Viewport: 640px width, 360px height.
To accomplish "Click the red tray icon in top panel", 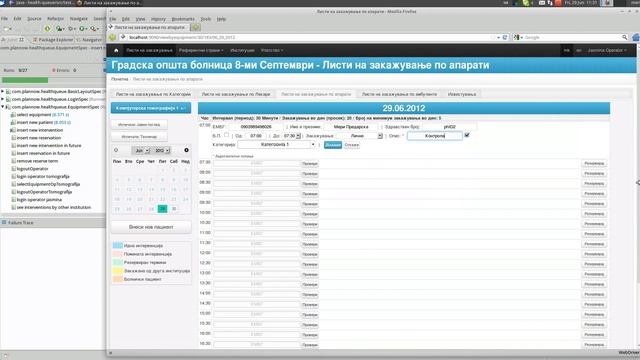I will pyautogui.click(x=558, y=3).
